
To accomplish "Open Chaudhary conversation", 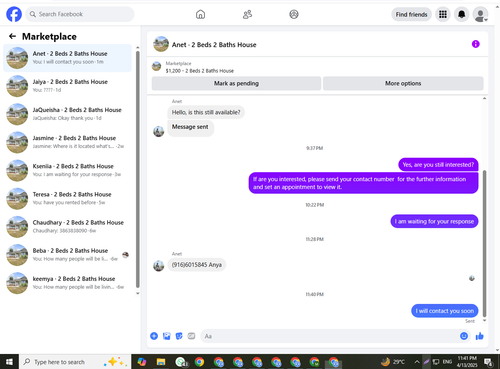I will 68,227.
